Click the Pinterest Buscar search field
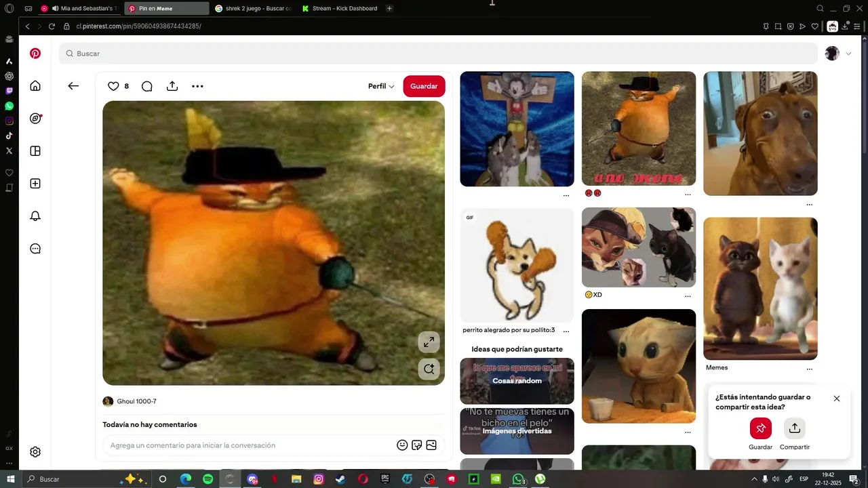868x488 pixels. 438,54
